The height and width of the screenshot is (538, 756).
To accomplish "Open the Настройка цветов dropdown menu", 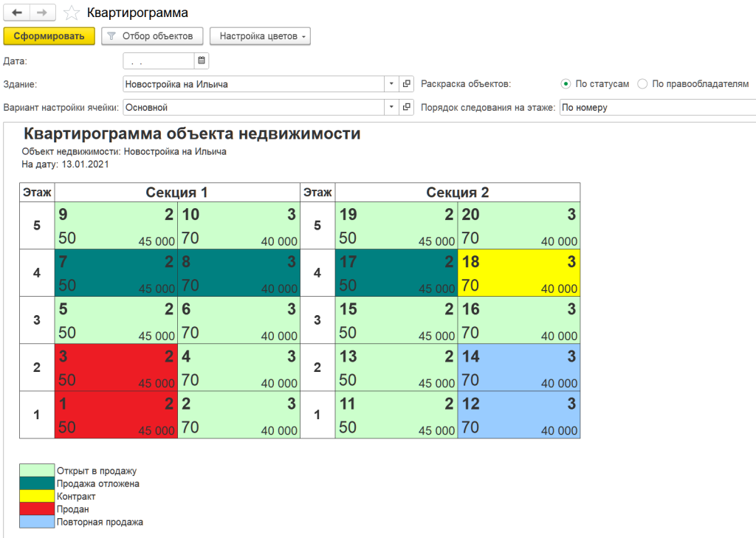I will [260, 36].
